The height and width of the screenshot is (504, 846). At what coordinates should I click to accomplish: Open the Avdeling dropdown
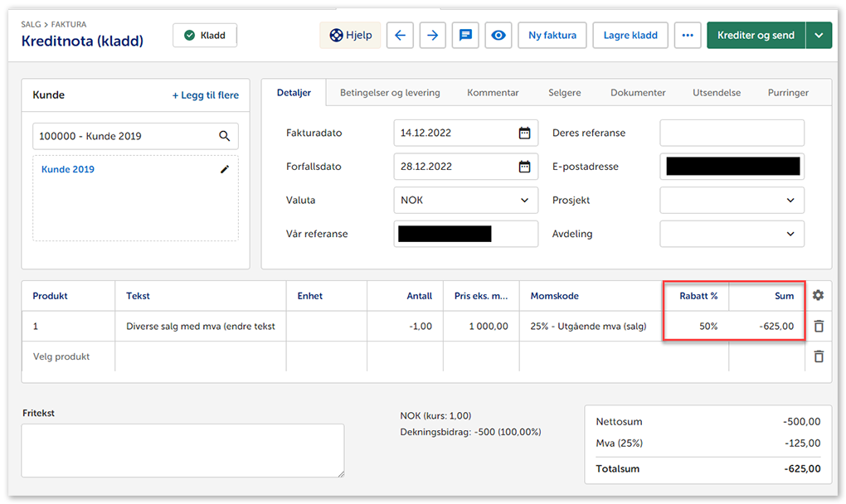[790, 234]
